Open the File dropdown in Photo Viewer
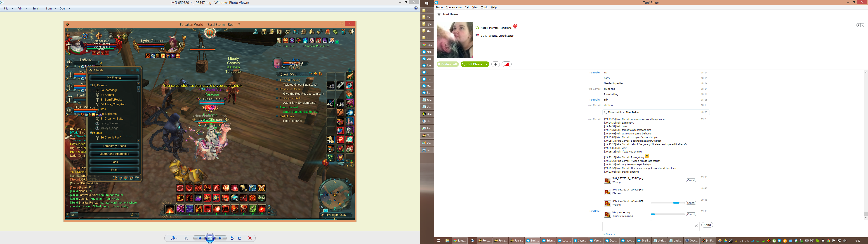Image resolution: width=868 pixels, height=244 pixels. 8,8
